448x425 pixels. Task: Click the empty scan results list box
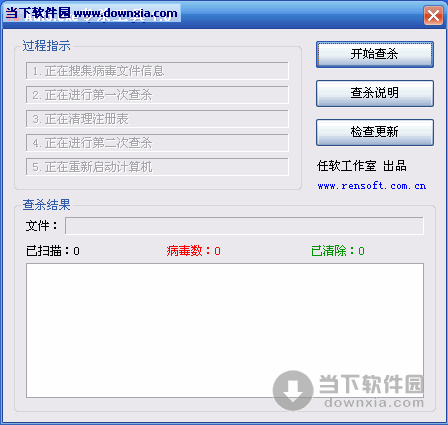225,330
